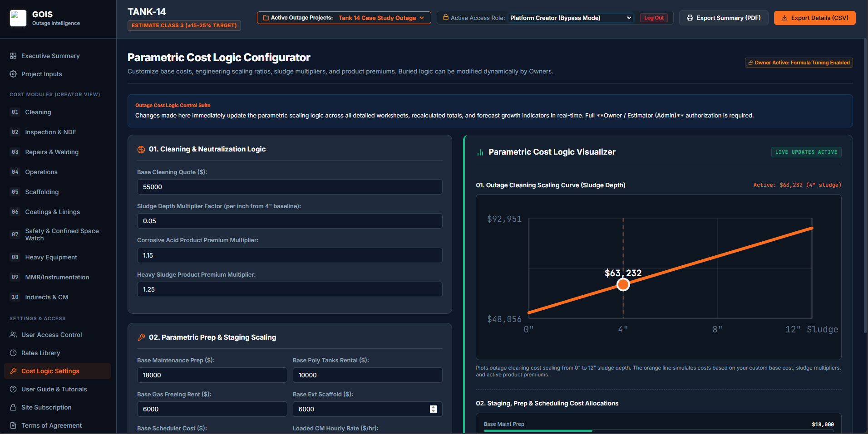The width and height of the screenshot is (868, 434).
Task: Click the folder icon in Active Outage Projects
Action: [x=266, y=18]
